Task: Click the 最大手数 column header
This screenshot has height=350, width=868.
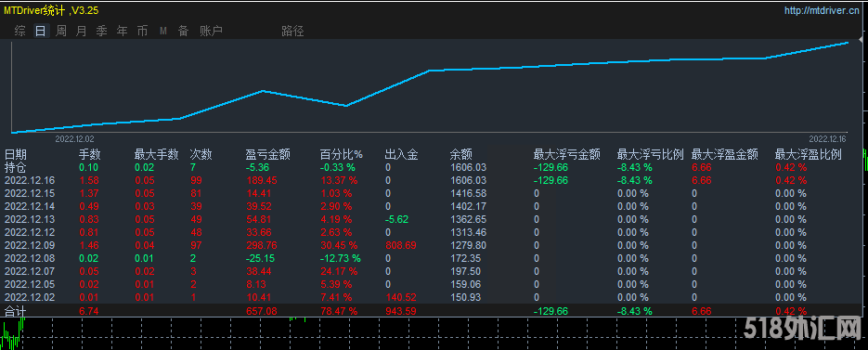Action: click(x=157, y=154)
